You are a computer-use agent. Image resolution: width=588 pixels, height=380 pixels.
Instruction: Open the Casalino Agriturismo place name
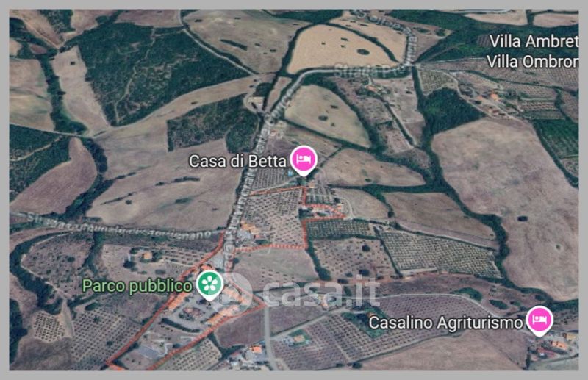446,322
